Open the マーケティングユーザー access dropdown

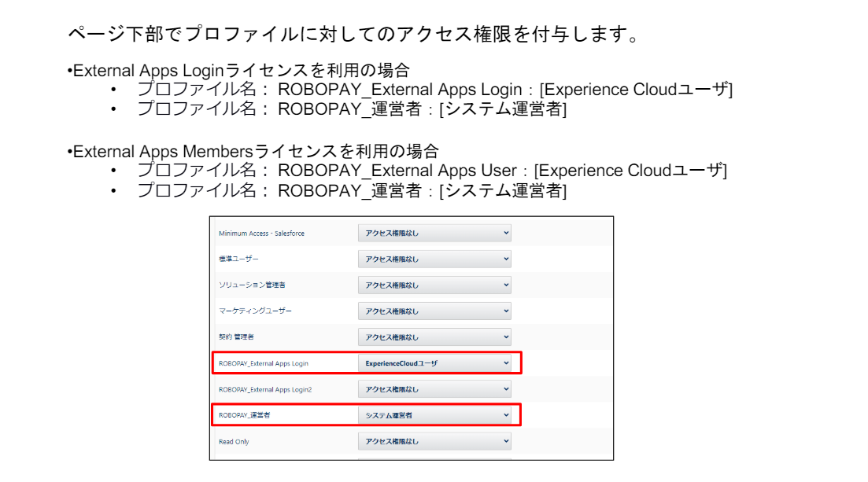click(434, 311)
